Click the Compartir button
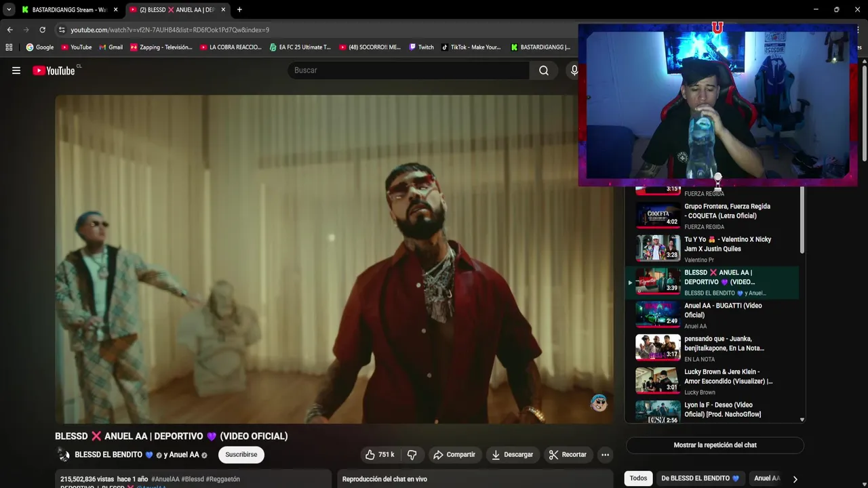Viewport: 868px width, 488px height. 454,455
